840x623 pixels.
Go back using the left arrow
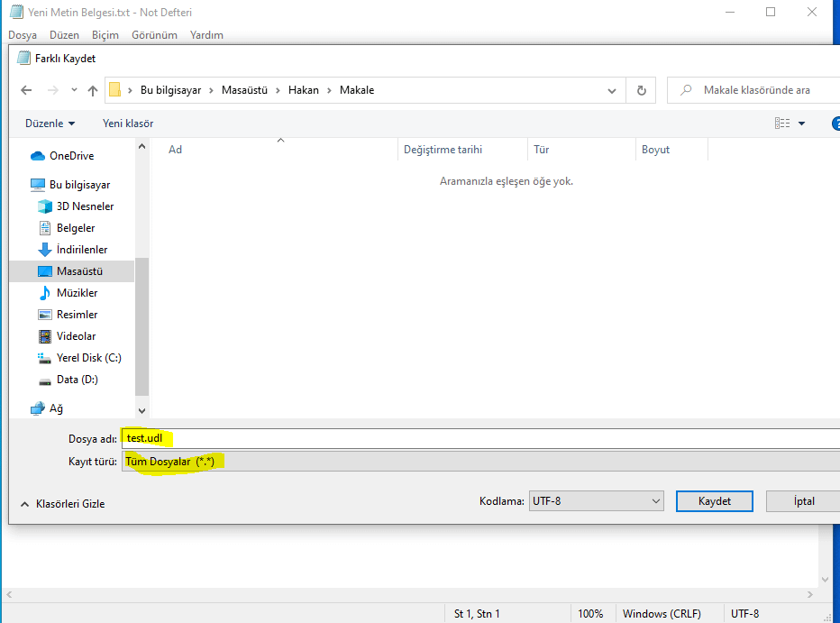click(x=26, y=90)
